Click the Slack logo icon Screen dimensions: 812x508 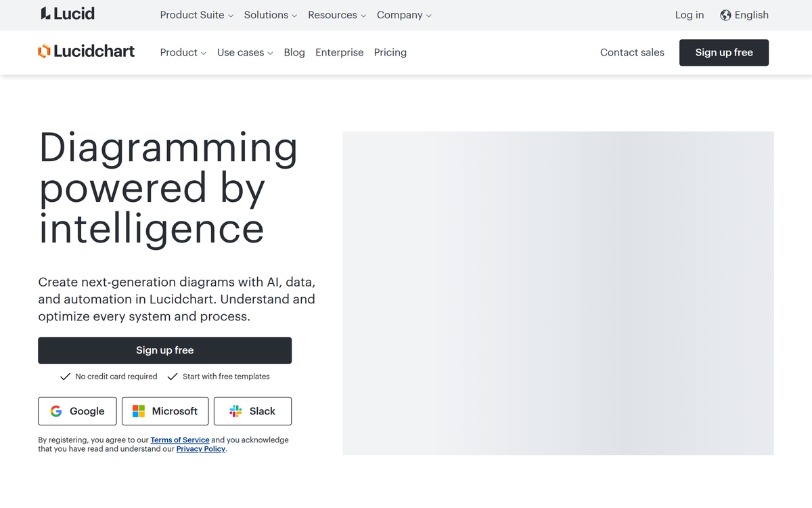pos(235,411)
